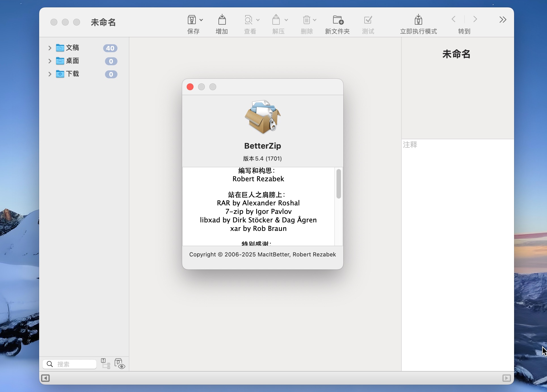547x392 pixels.
Task: Click the 40 badge next to 文稿
Action: 110,48
